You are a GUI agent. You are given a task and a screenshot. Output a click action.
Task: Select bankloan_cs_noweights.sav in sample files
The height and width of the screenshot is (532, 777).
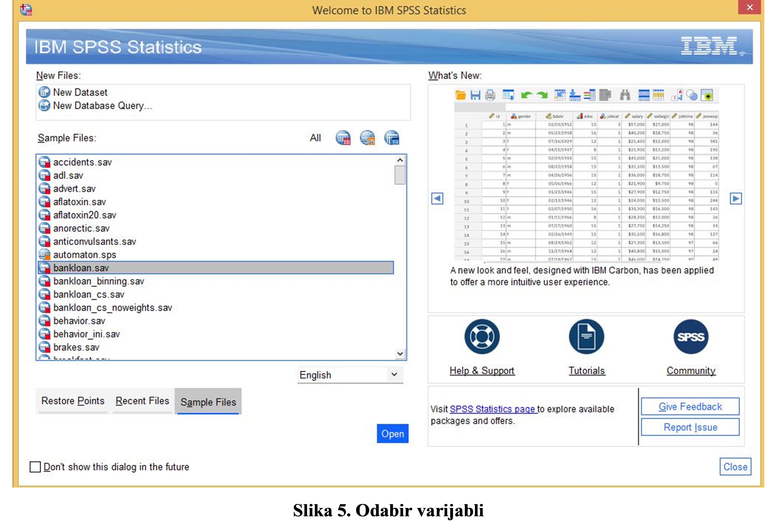tap(216, 307)
